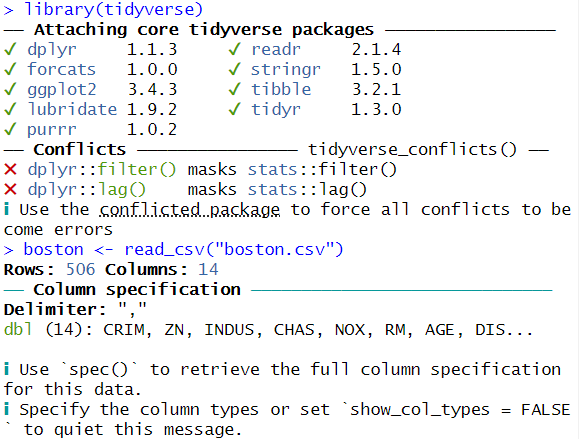
Task: Click the 'Attaching core tidyverse packages' heading
Action: [204, 30]
